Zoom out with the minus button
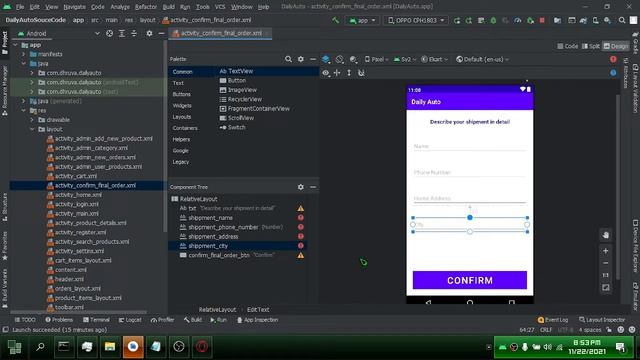The height and width of the screenshot is (360, 640). [x=606, y=263]
